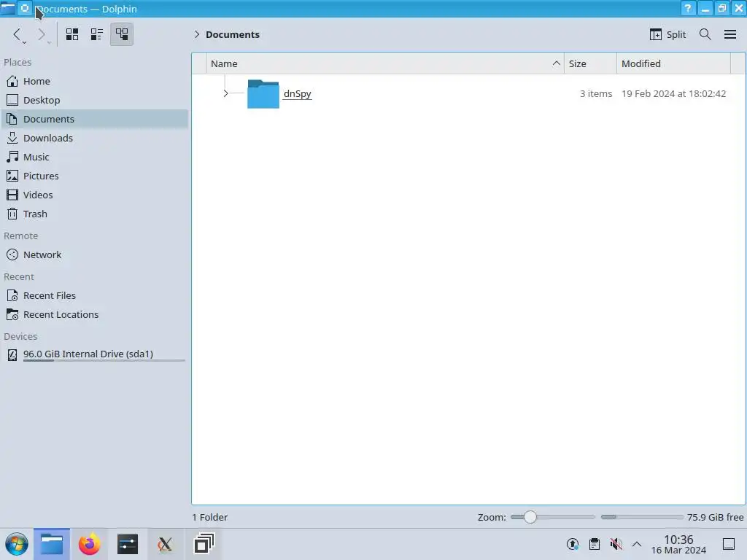The image size is (747, 560).
Task: Open X application taskbar icon
Action: point(165,544)
